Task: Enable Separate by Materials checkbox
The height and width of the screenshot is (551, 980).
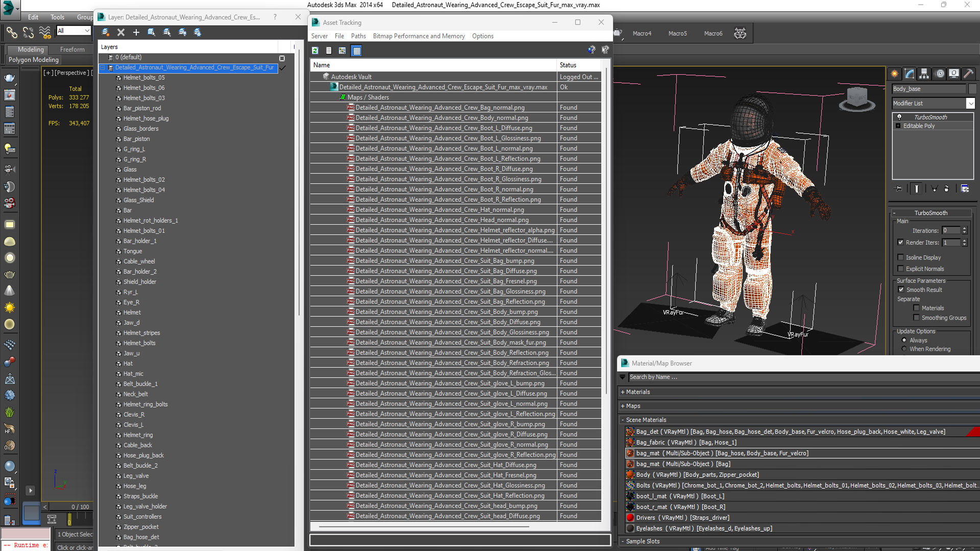Action: coord(916,308)
